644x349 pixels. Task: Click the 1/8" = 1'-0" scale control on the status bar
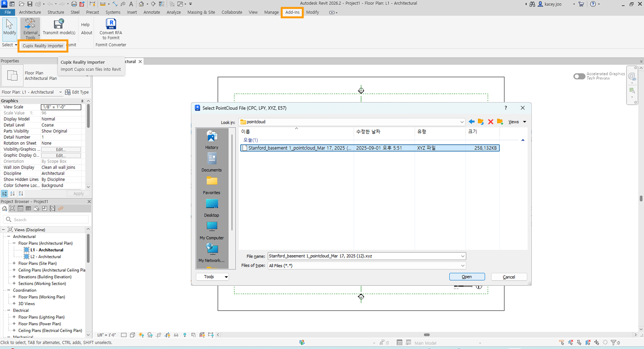tap(106, 335)
